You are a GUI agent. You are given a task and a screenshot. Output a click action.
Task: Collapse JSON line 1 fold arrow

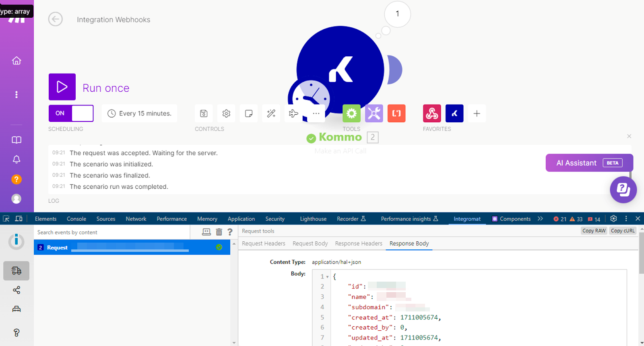328,277
